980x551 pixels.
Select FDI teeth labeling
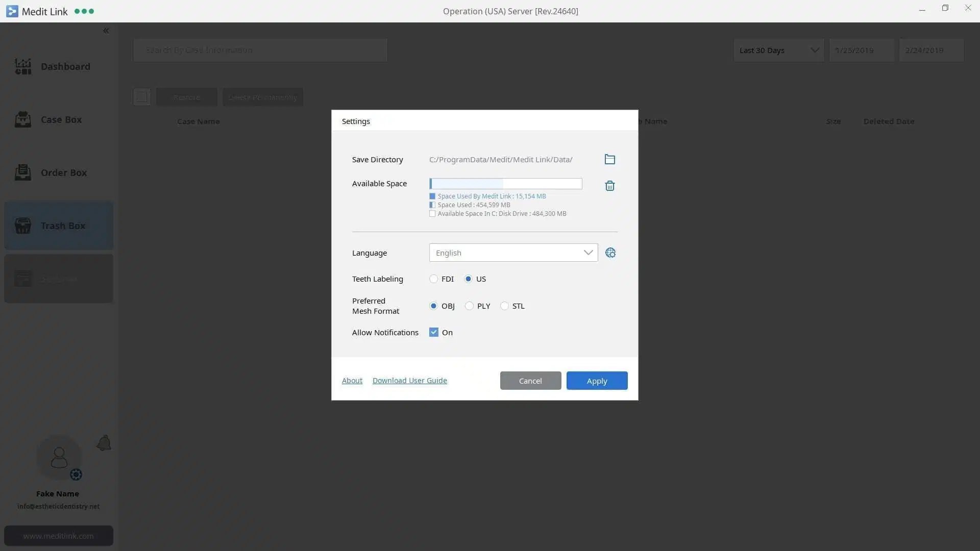click(x=433, y=279)
